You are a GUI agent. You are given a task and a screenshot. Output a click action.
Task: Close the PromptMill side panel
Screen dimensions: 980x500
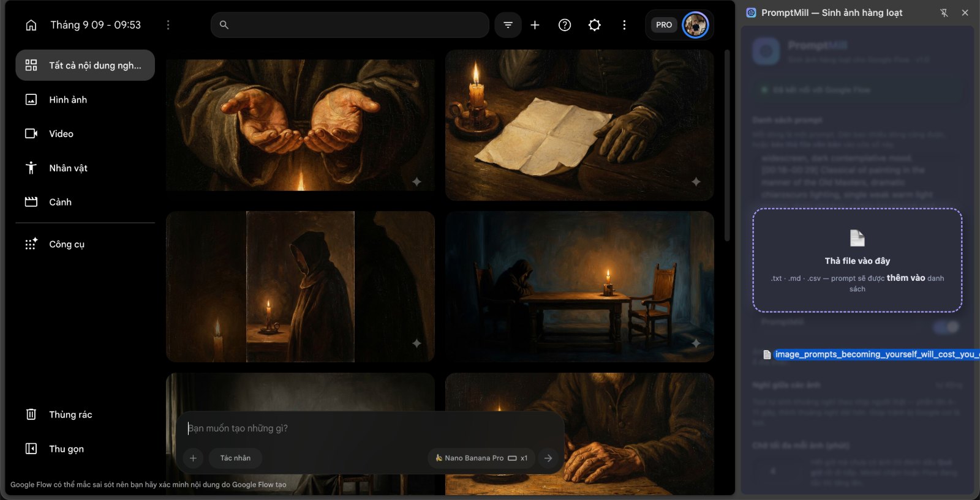[965, 13]
